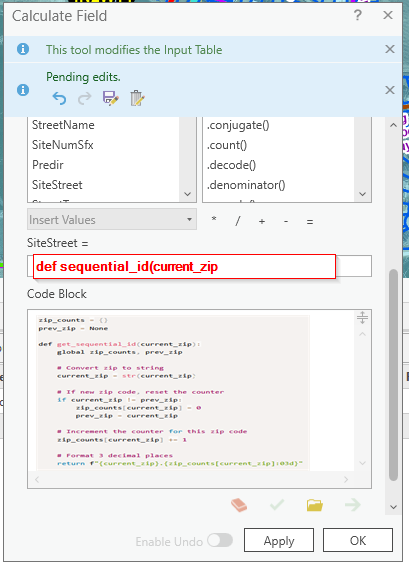Click the Code Block resize handle icon

pyautogui.click(x=362, y=318)
